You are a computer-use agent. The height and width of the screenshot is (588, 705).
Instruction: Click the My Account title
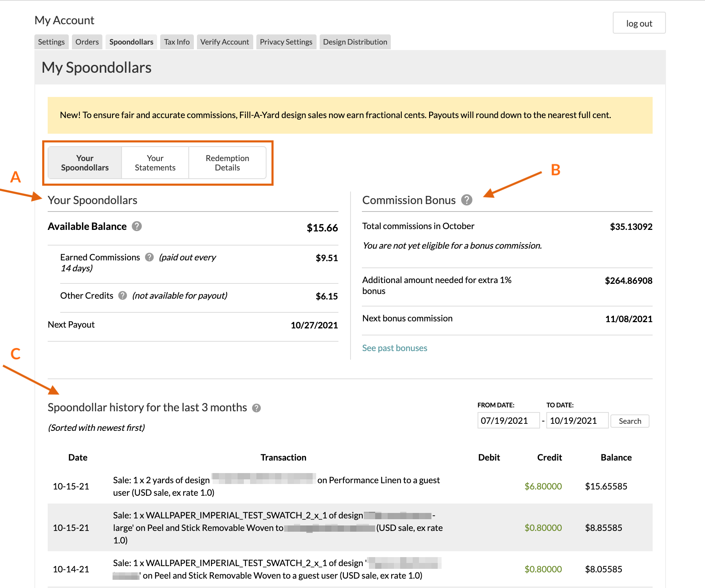coord(64,20)
